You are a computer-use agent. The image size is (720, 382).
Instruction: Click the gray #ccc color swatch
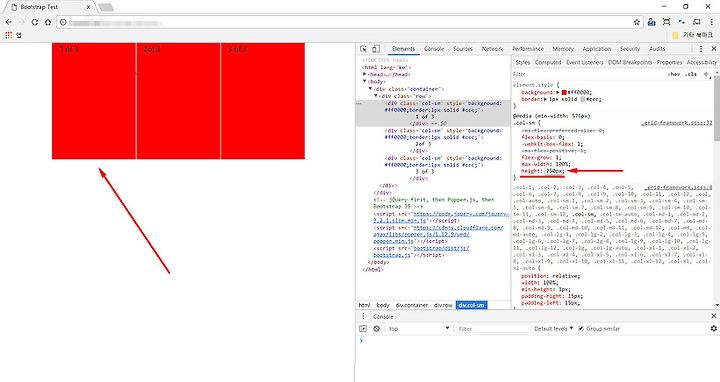click(583, 99)
